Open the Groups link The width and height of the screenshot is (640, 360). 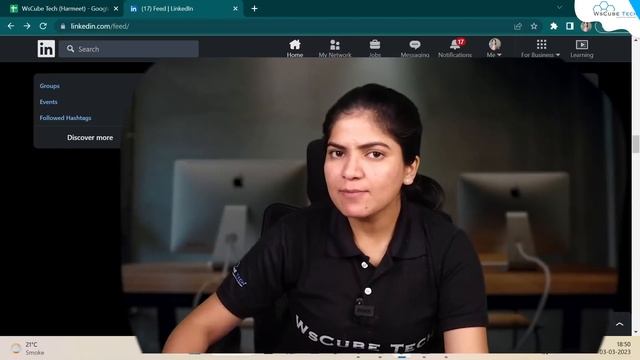point(49,86)
